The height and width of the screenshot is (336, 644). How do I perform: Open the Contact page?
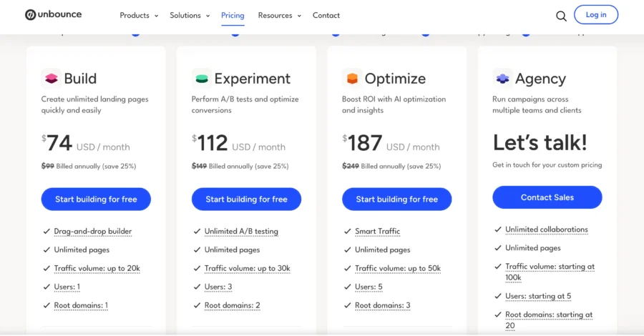click(326, 15)
